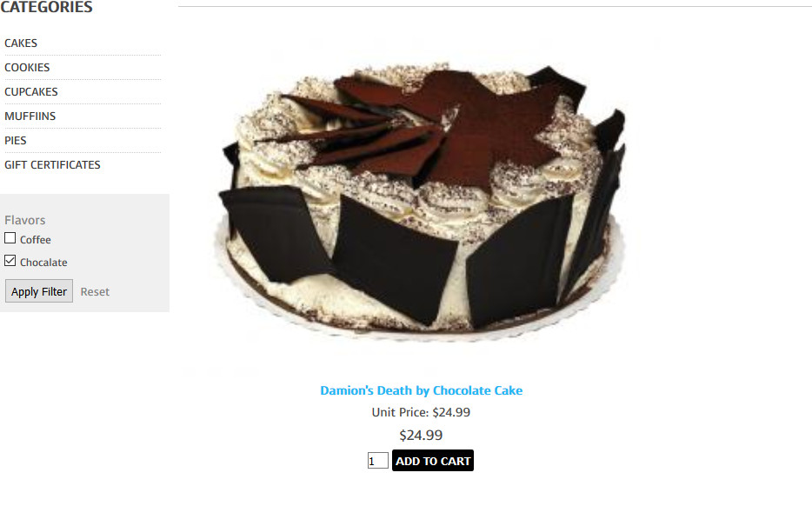Enable the Coffee flavor checkbox
The width and height of the screenshot is (812, 506).
10,238
